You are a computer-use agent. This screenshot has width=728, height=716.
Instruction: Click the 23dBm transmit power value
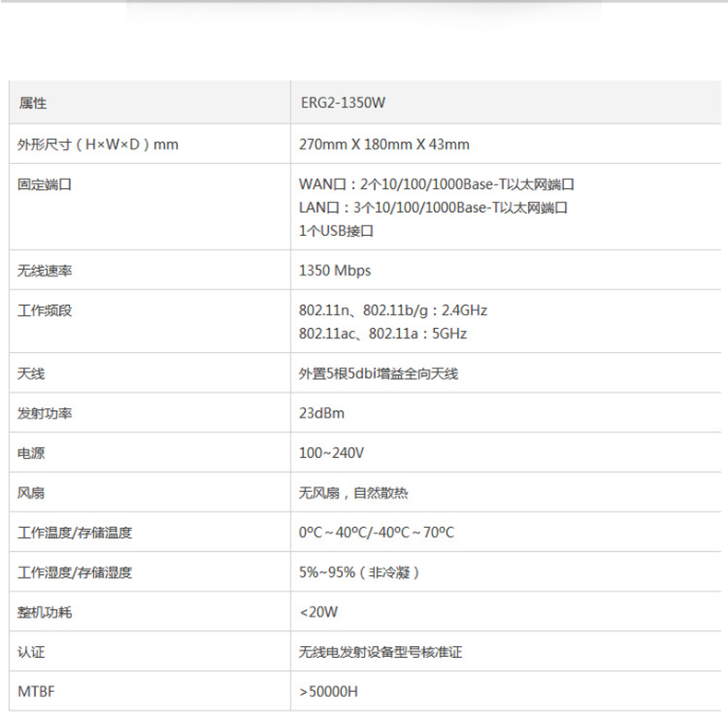tap(322, 414)
